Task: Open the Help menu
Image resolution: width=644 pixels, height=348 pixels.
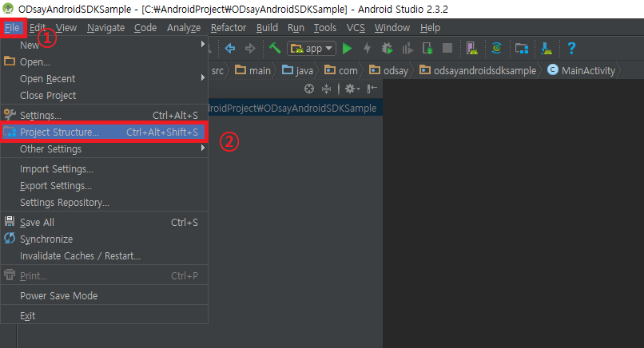Action: click(430, 27)
